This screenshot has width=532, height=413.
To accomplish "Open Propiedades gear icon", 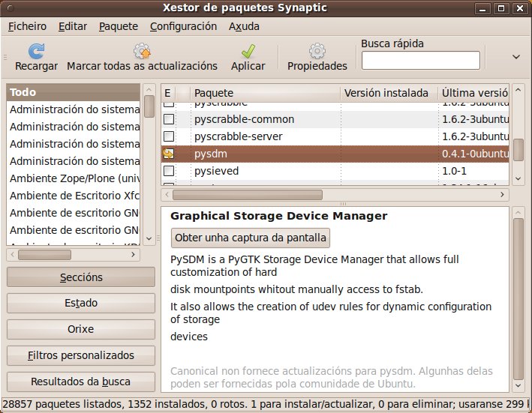I will coord(317,51).
